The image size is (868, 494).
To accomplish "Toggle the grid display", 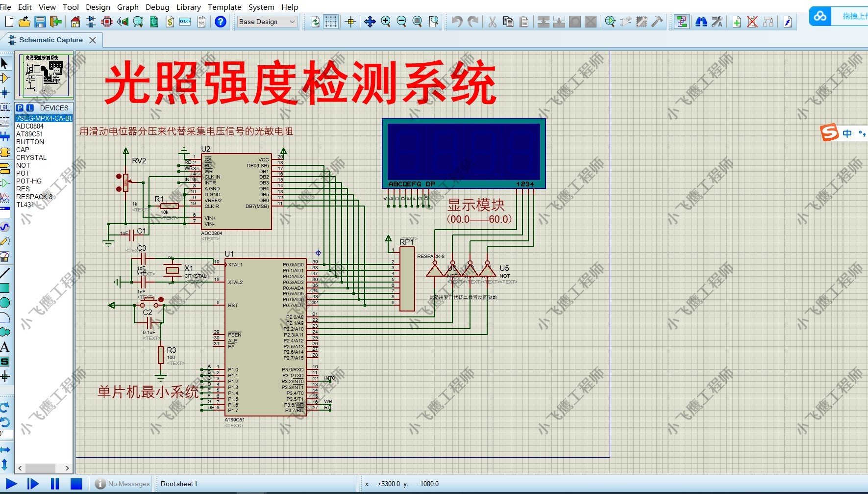I will click(331, 22).
